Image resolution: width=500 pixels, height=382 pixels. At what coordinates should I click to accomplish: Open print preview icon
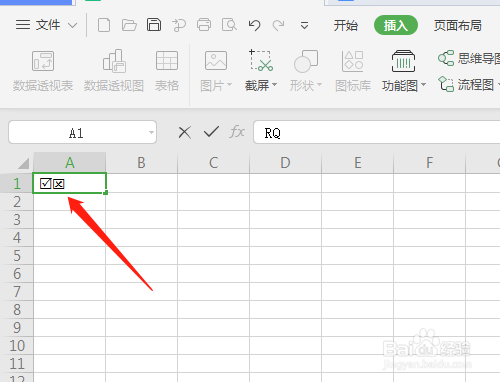point(229,25)
